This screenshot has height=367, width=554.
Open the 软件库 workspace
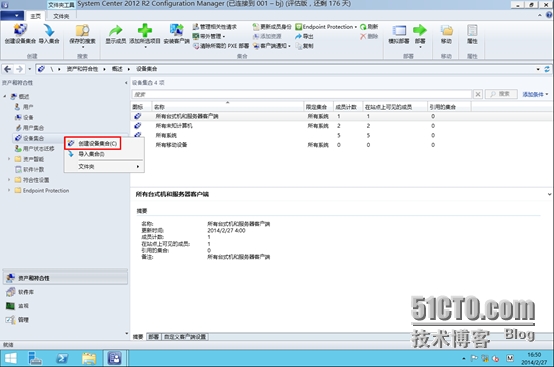[65, 292]
